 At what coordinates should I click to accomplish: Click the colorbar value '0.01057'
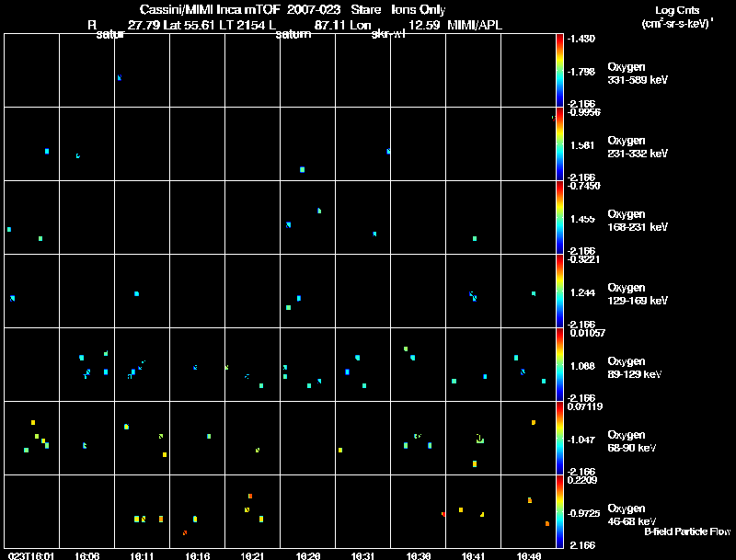[587, 333]
